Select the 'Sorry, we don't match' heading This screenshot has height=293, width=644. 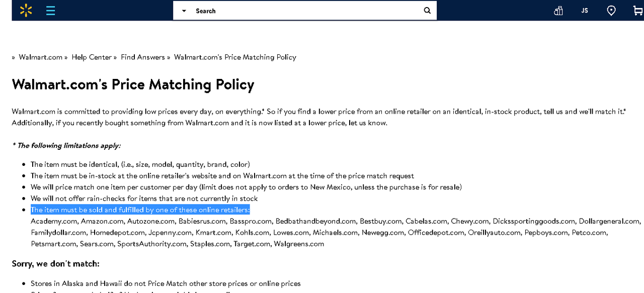(x=56, y=264)
